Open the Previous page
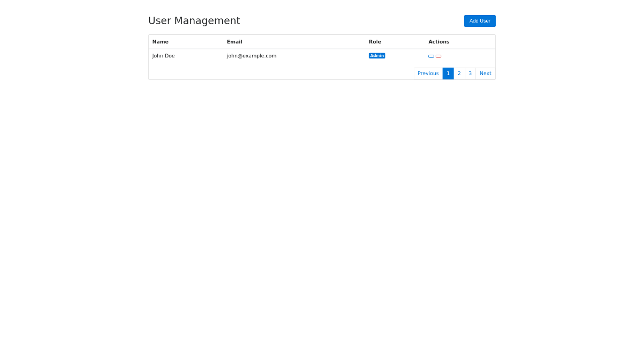This screenshot has width=644, height=338. click(x=428, y=74)
